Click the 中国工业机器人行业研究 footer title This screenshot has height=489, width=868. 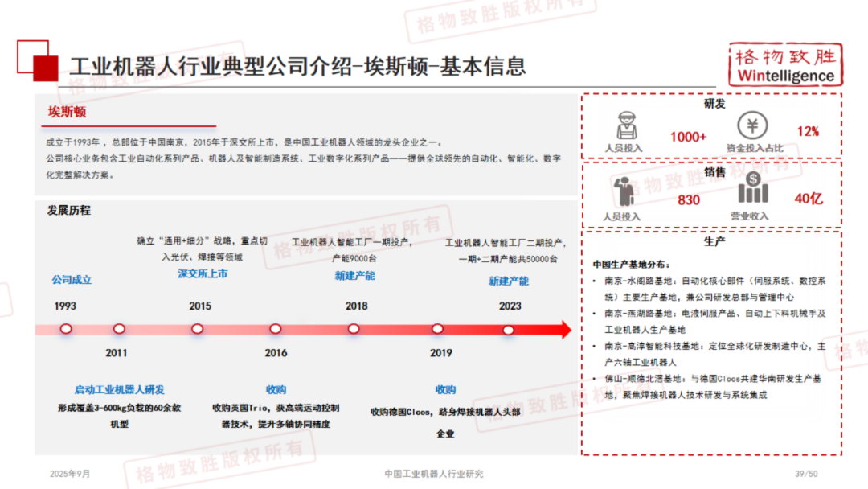(x=433, y=474)
